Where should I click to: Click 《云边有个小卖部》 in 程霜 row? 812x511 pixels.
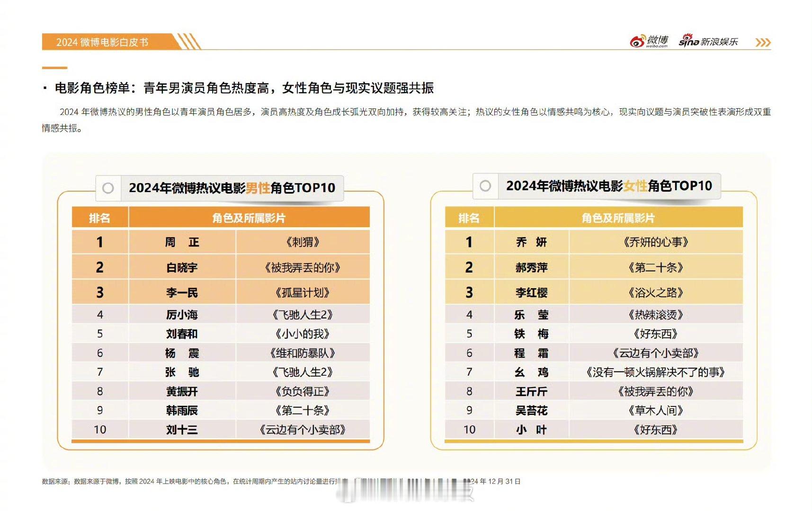[x=656, y=353]
